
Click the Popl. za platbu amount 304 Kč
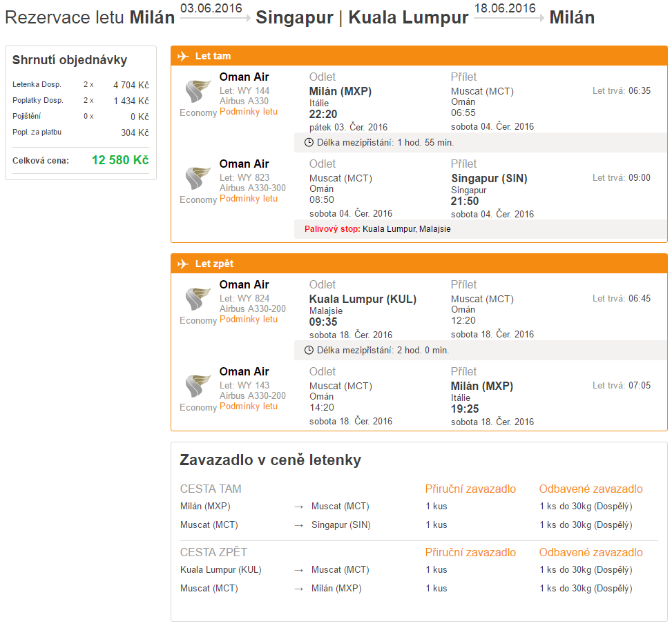(135, 133)
